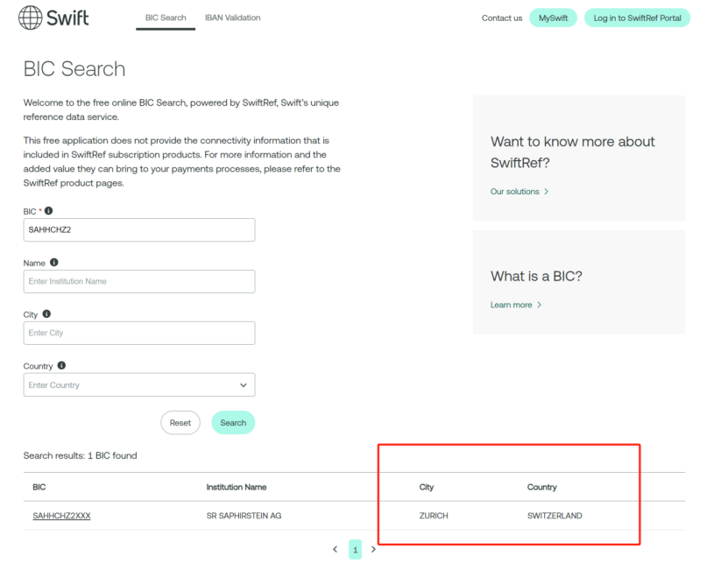The width and height of the screenshot is (728, 563).
Task: Switch to BIC Search tab
Action: [x=166, y=18]
